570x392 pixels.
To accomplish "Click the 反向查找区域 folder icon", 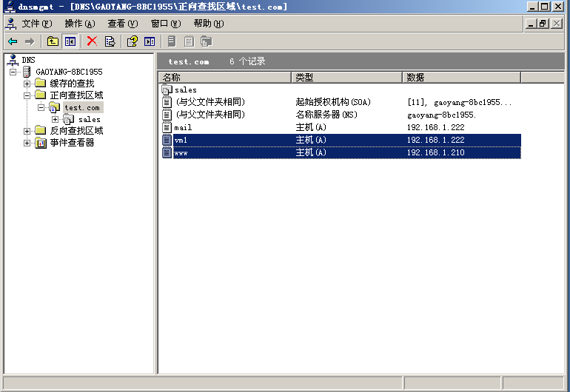I will (x=41, y=130).
